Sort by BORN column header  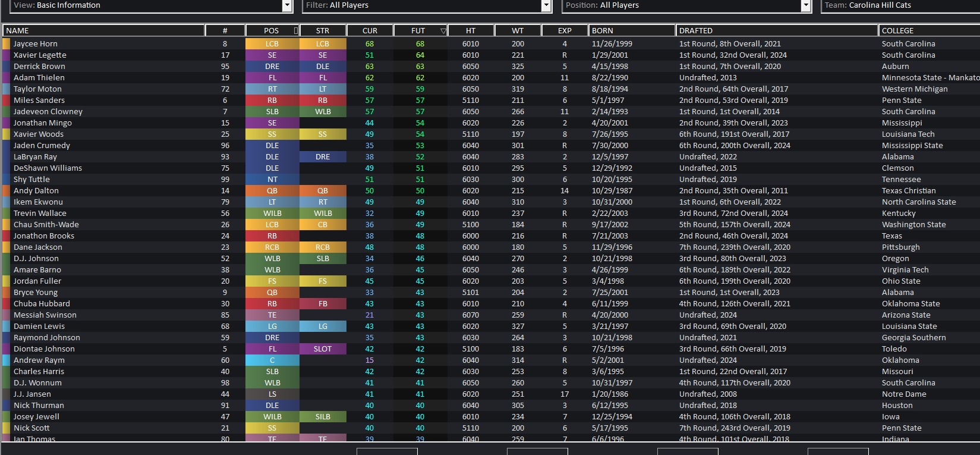tap(632, 30)
